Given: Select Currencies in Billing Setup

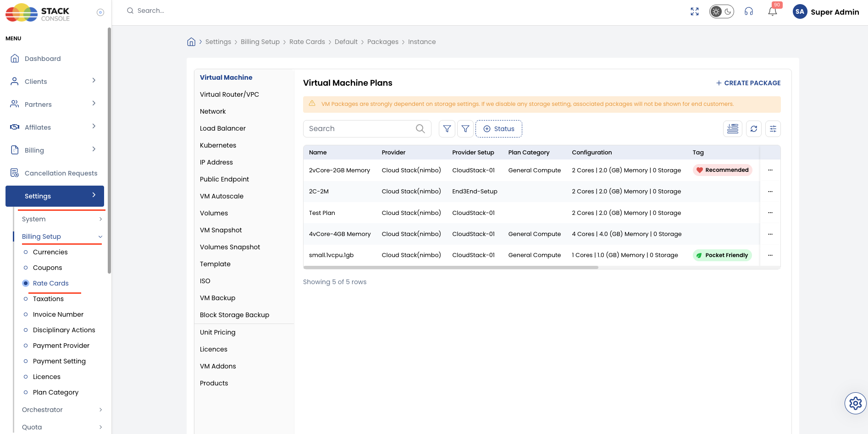Looking at the screenshot, I should pyautogui.click(x=50, y=252).
